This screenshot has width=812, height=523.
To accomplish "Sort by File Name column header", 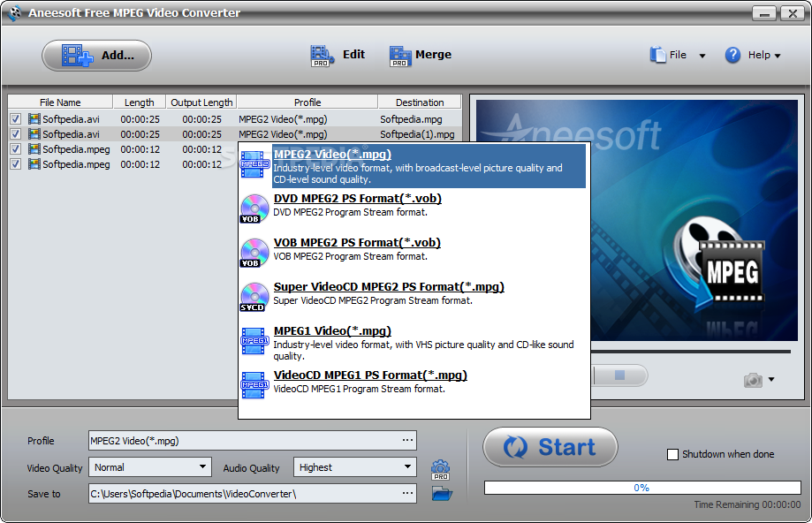I will click(60, 102).
